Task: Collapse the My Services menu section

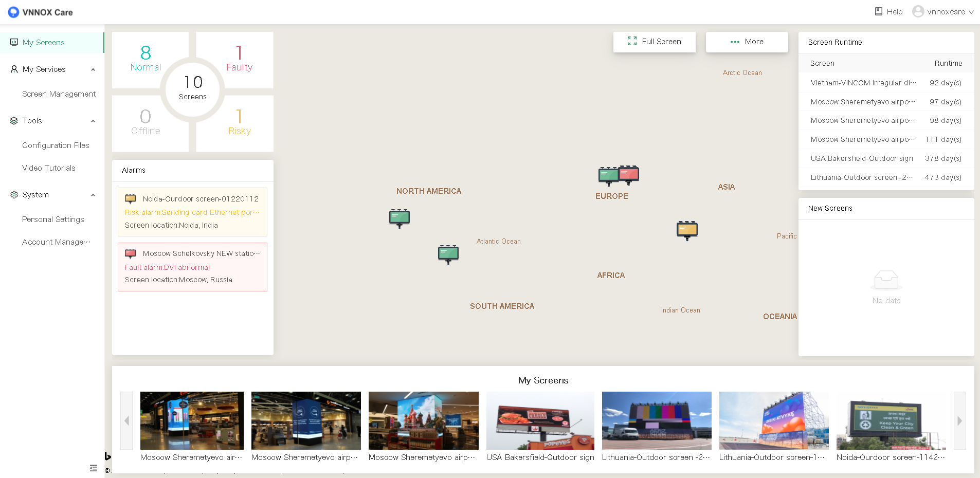Action: tap(93, 69)
